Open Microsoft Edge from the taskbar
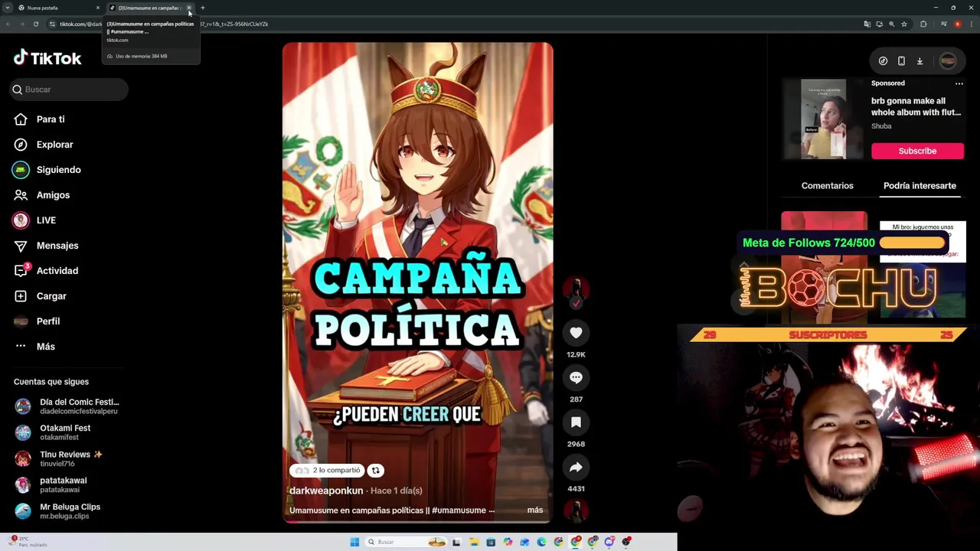 [x=541, y=542]
